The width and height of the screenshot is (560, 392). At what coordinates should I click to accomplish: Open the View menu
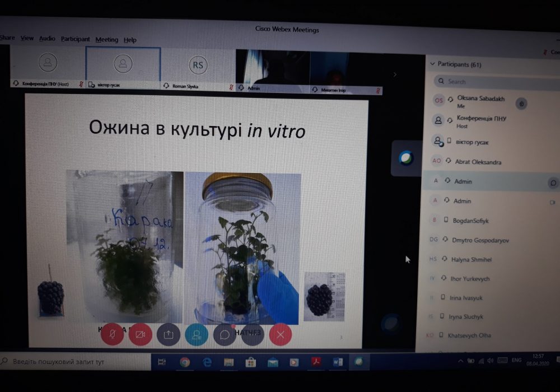click(27, 39)
